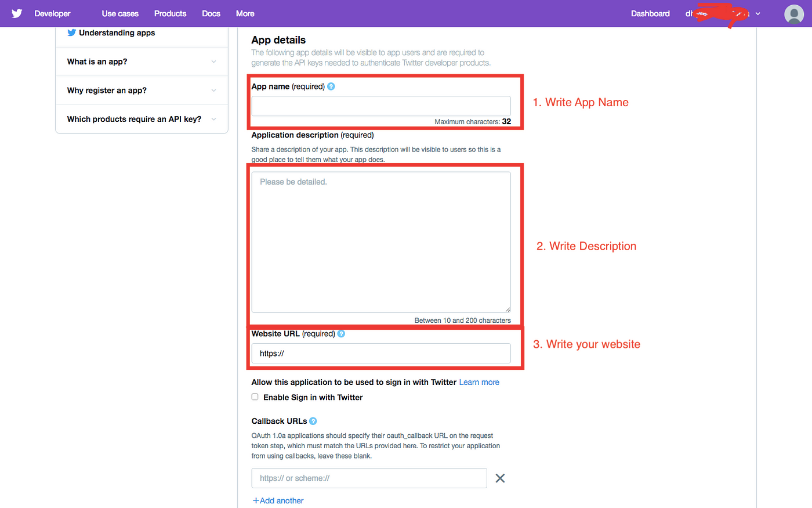Enable Sign in with Twitter checkbox
Viewport: 812px width, 508px height.
[255, 397]
